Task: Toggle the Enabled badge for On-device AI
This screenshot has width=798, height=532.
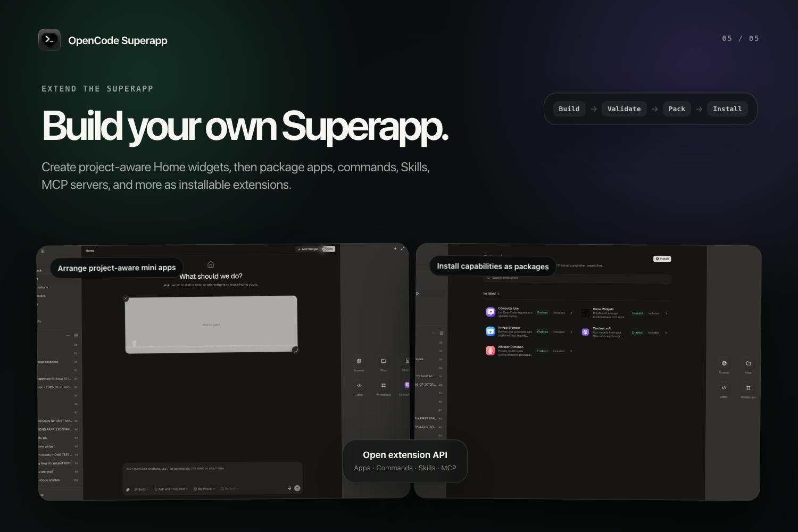Action: (x=637, y=332)
